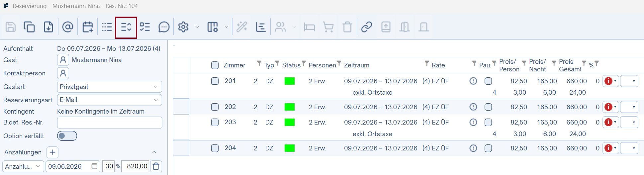The height and width of the screenshot is (175, 644).
Task: Open red info dropdown for room 204
Action: (x=611, y=148)
